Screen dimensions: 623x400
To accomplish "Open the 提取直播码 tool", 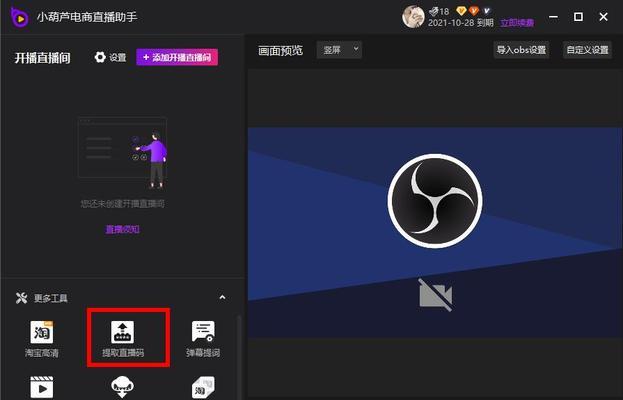I will pyautogui.click(x=123, y=338).
